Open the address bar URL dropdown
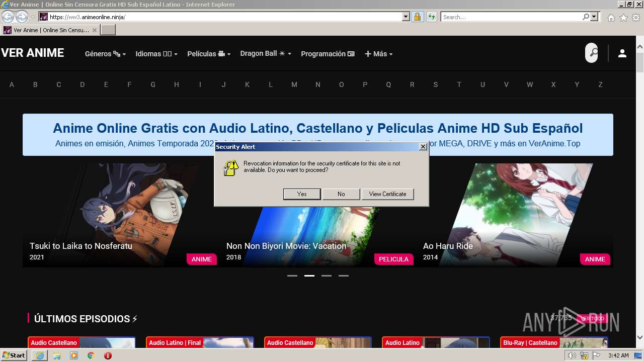The image size is (644, 362). point(406,17)
